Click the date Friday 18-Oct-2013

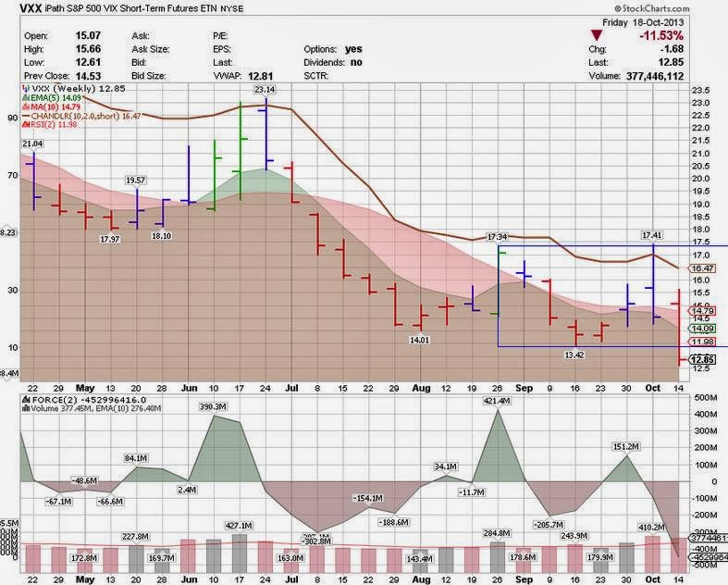[x=643, y=22]
